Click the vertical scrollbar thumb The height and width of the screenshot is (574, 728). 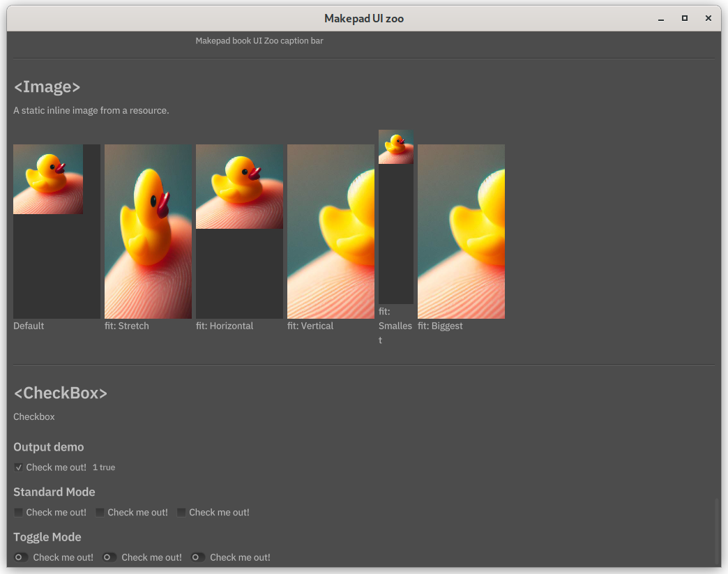click(717, 531)
